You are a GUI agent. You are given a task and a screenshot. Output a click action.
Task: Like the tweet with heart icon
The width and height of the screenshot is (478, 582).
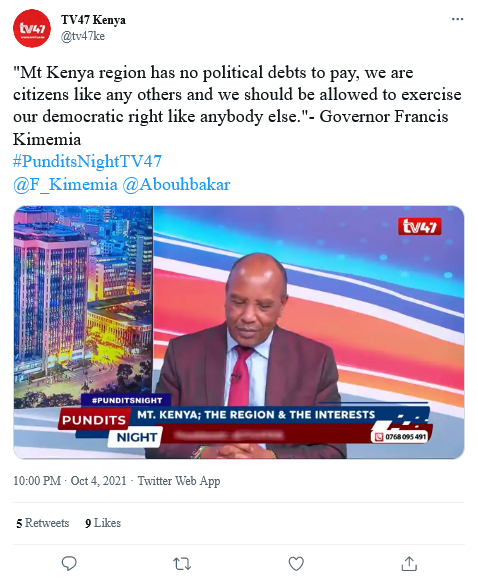(x=296, y=564)
